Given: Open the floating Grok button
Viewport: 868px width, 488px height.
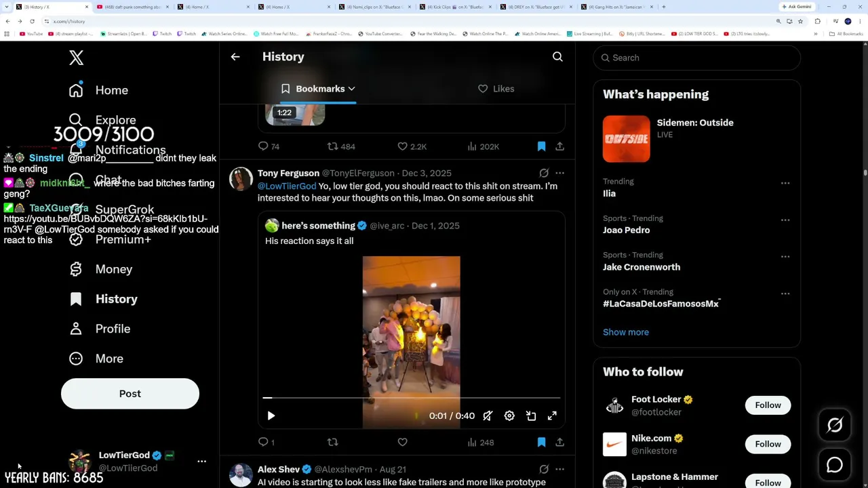Looking at the screenshot, I should [x=835, y=425].
